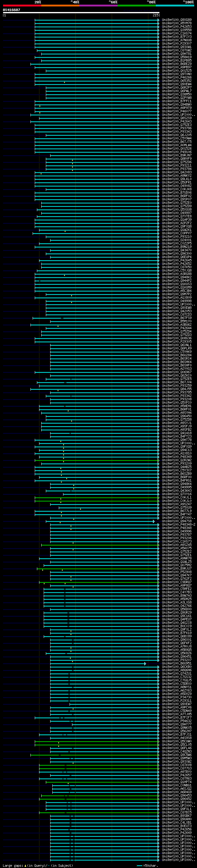Select the UniRef100_P46266 label
Screen dimensions: 197x868
point(177,78)
